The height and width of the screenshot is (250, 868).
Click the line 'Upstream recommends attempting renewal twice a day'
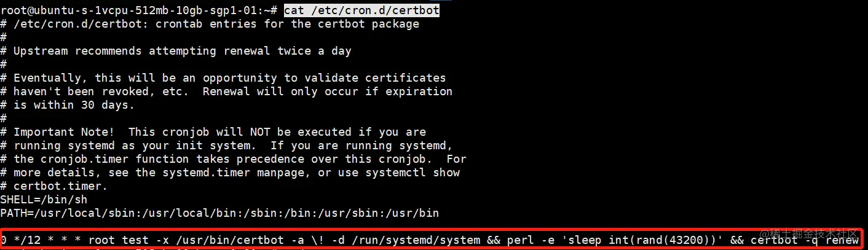pos(176,51)
